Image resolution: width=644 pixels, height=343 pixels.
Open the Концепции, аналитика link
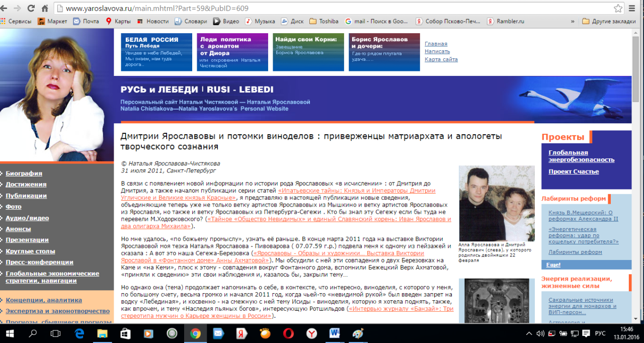click(44, 300)
